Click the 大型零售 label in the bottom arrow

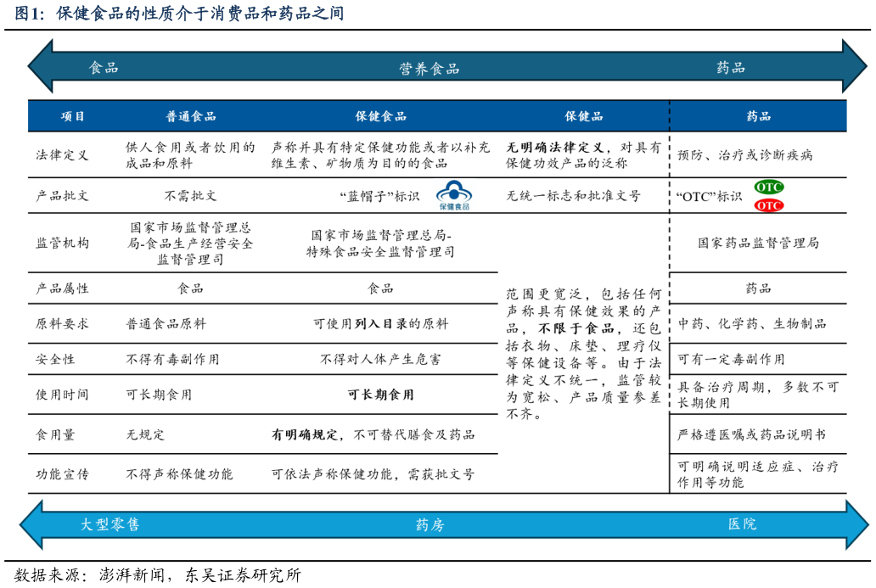pyautogui.click(x=109, y=524)
